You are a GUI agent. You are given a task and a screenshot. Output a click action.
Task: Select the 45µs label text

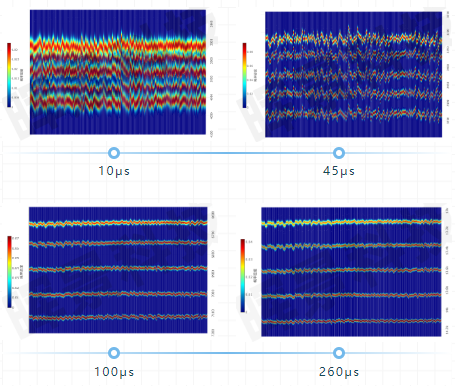339,171
